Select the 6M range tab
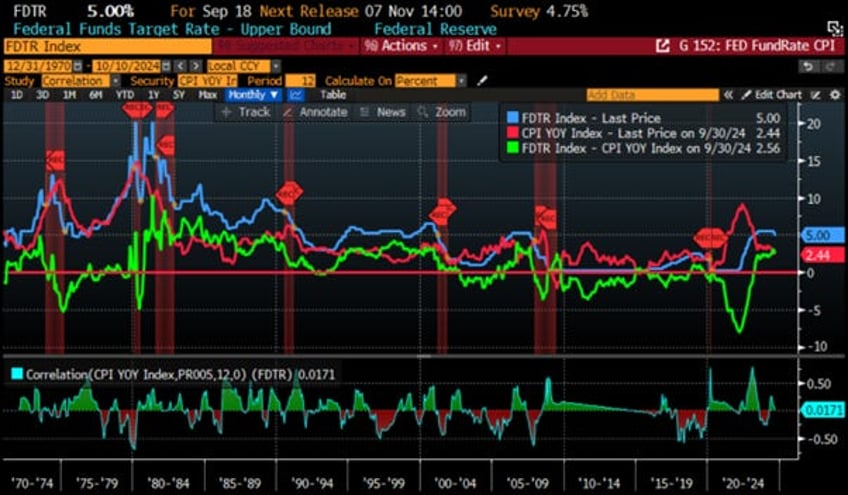The height and width of the screenshot is (495, 848). [96, 95]
